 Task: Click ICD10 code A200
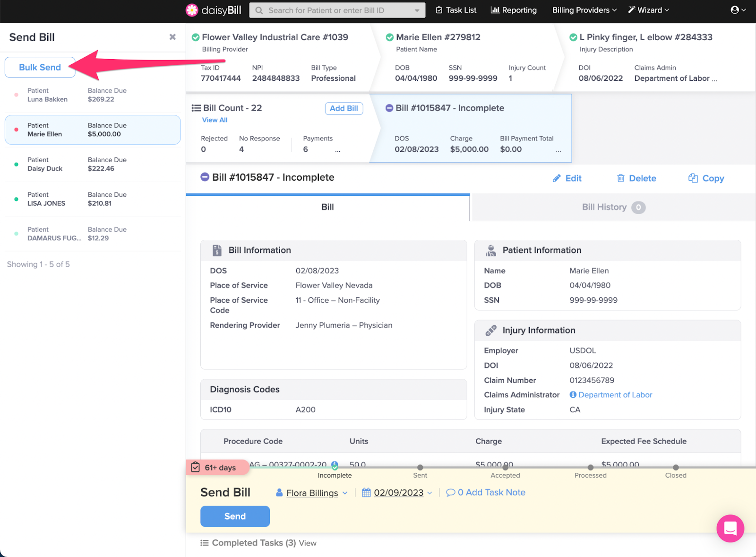click(305, 409)
